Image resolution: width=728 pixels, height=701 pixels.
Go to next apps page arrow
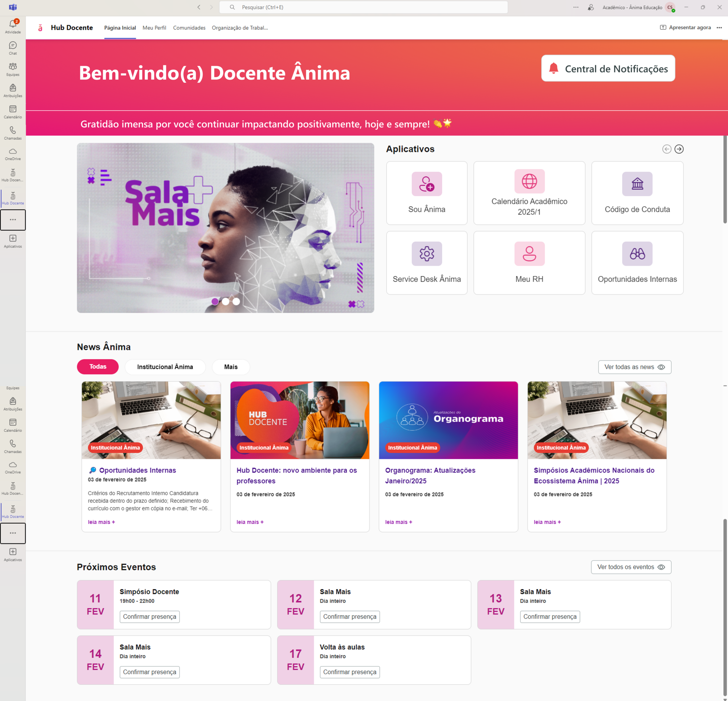click(x=679, y=149)
